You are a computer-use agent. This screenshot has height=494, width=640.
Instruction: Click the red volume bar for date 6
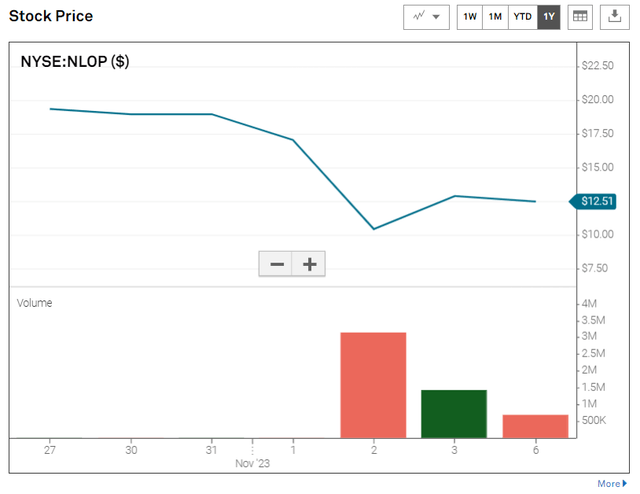tap(536, 426)
